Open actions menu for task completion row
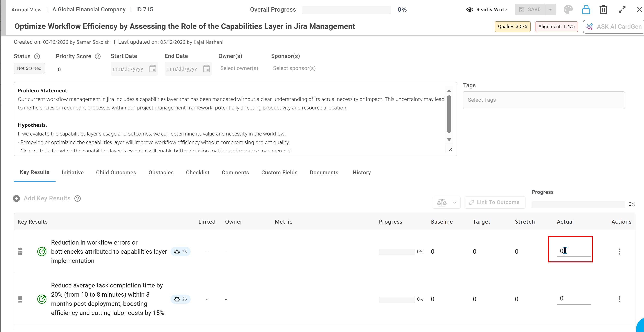Image resolution: width=644 pixels, height=332 pixels. click(x=620, y=299)
